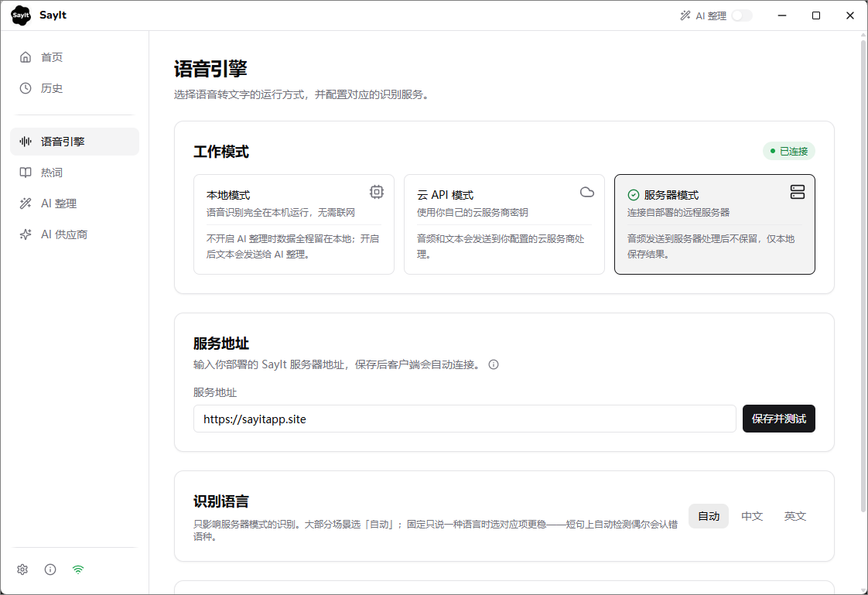Click the chip icon on 本地模式 card
Screen dimensions: 868x595
point(377,192)
